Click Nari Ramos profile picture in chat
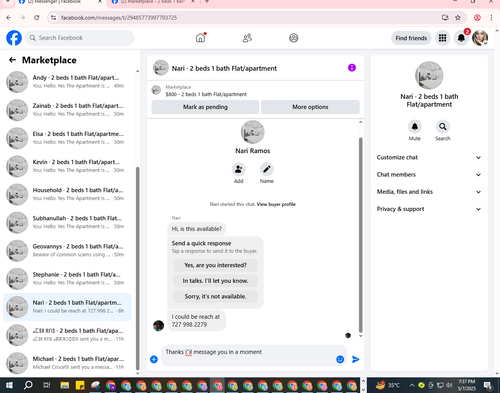This screenshot has width=500, height=393. 252,132
